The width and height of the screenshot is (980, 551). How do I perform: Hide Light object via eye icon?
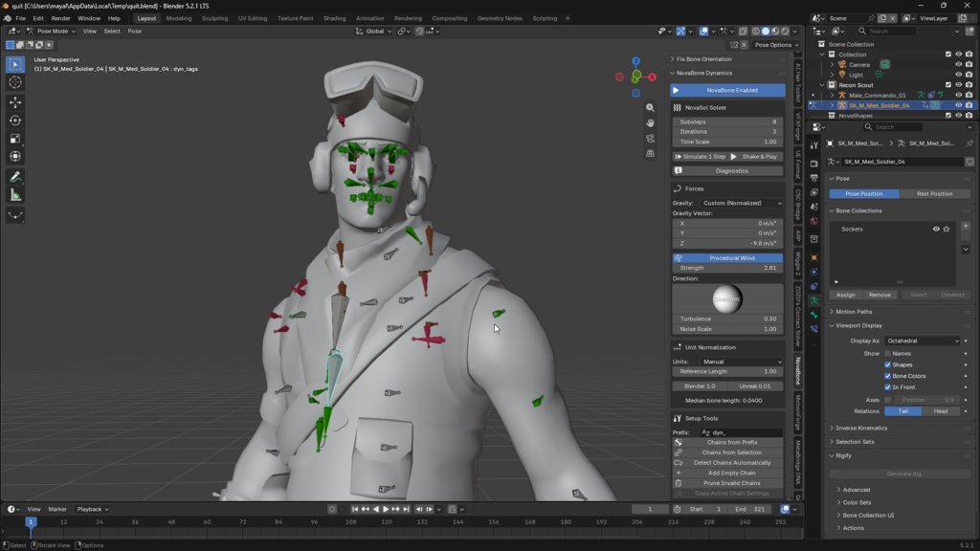point(958,75)
